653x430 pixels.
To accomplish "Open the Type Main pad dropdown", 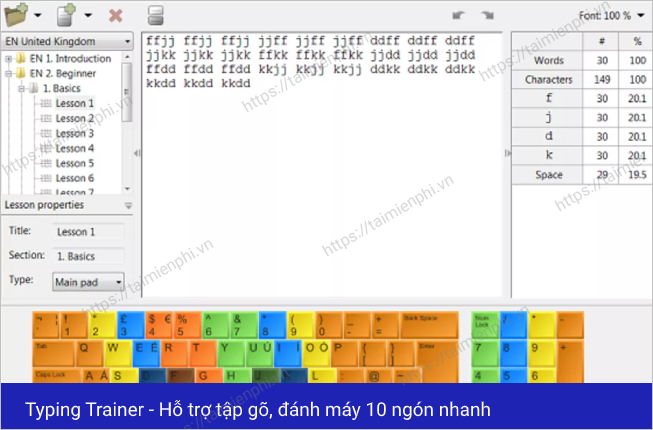I will click(x=88, y=282).
